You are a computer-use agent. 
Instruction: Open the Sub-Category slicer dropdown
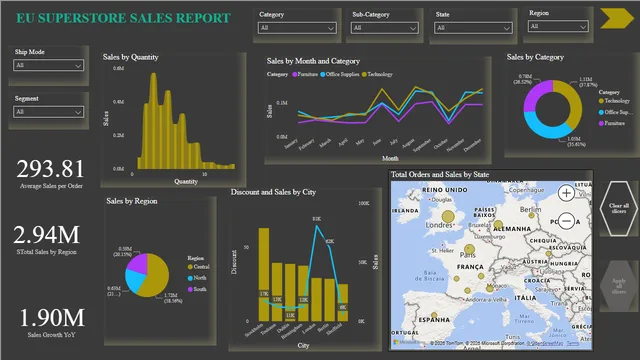tap(384, 28)
